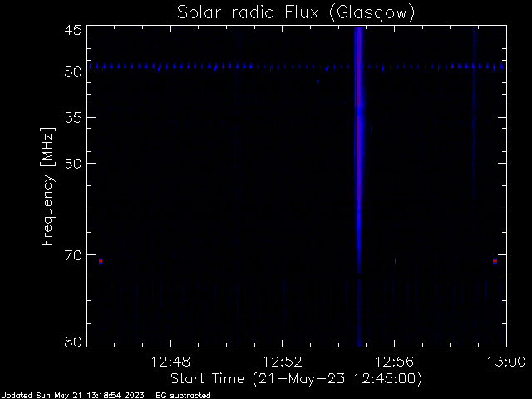Click the red-blue marker at 70 MHz on left edge
Viewport: 532px width, 399px height.
point(101,261)
